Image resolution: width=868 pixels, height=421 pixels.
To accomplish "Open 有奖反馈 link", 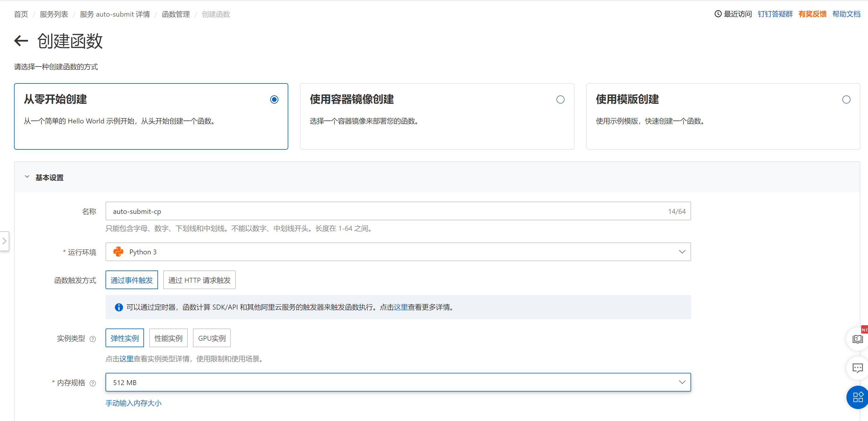I will pyautogui.click(x=812, y=14).
